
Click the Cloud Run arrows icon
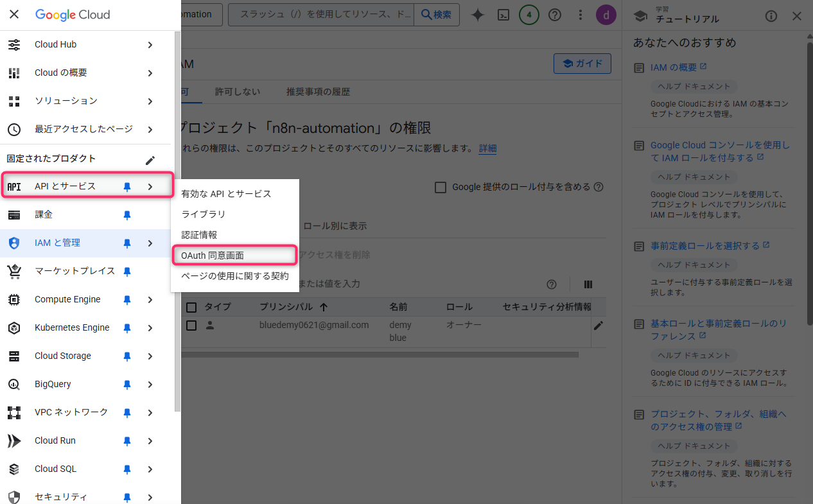point(14,440)
